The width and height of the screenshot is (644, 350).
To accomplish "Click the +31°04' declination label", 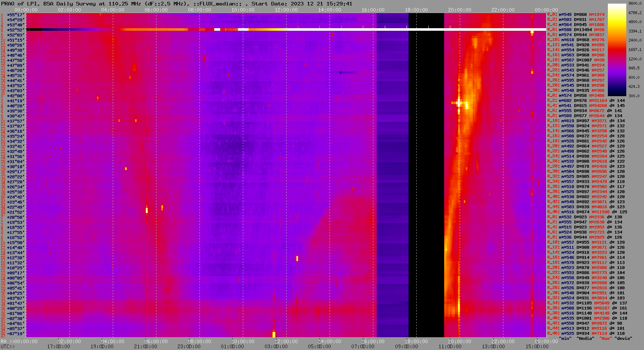I will click(16, 162).
